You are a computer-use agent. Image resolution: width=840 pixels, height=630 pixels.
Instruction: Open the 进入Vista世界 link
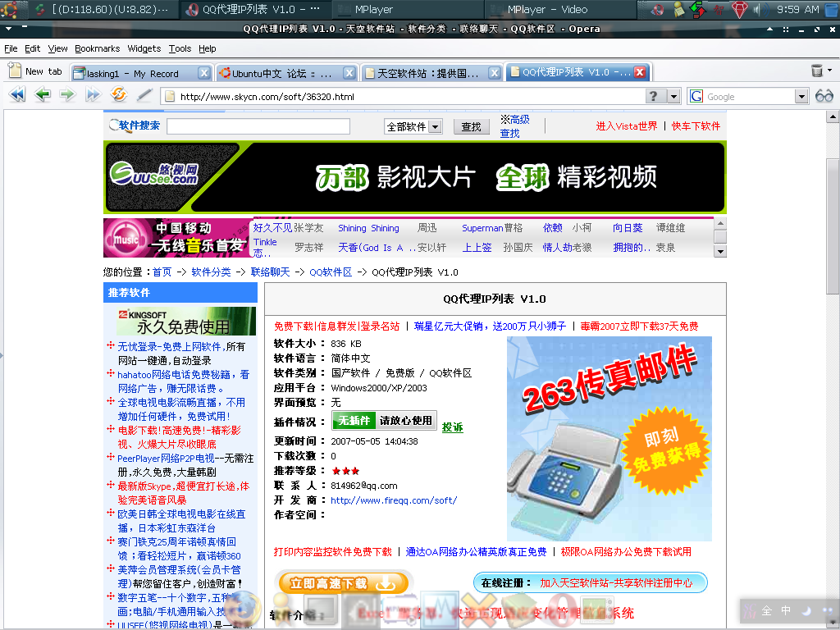pyautogui.click(x=626, y=126)
